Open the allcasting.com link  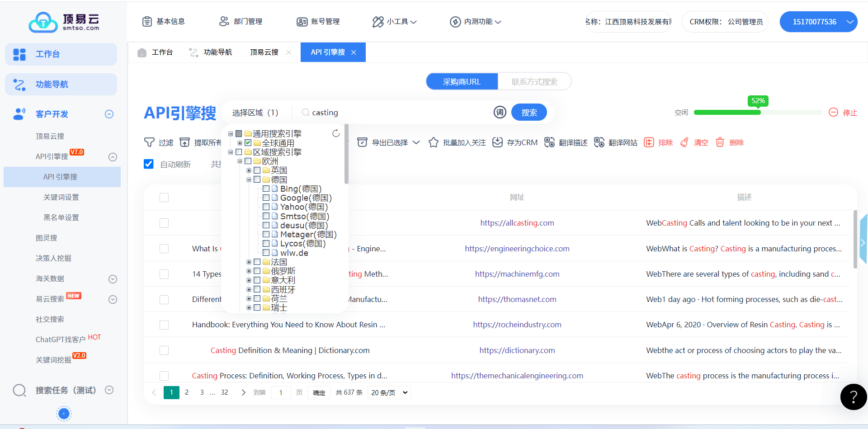pyautogui.click(x=517, y=223)
